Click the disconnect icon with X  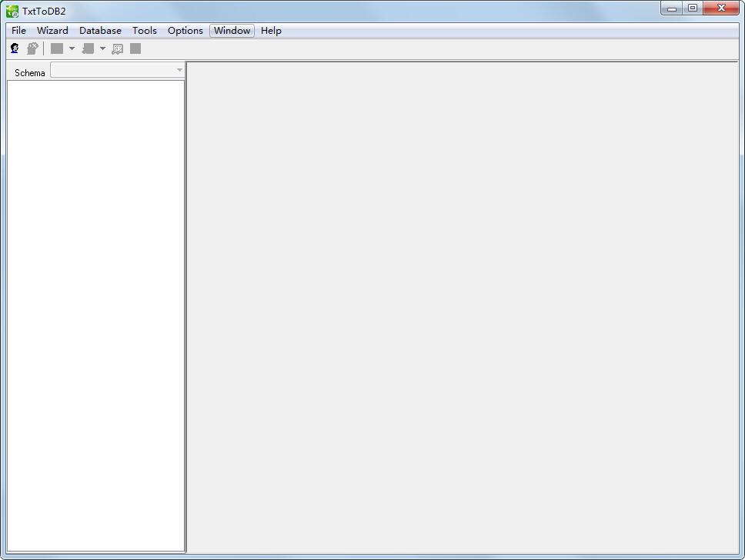pos(32,48)
